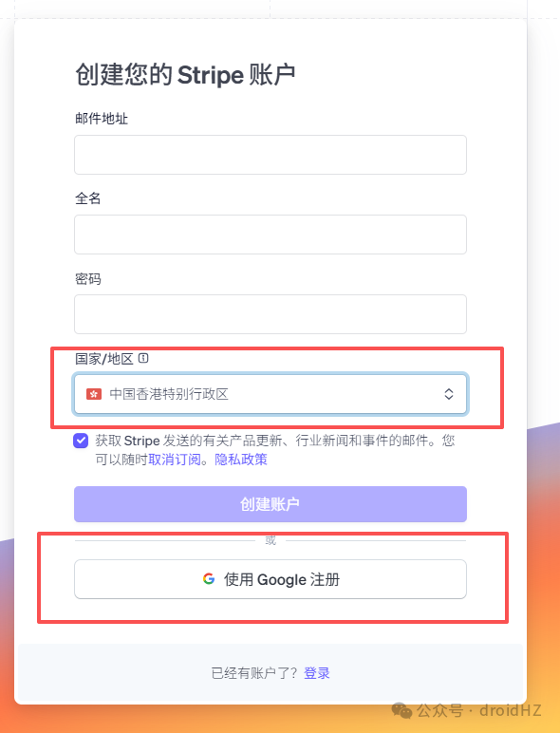The width and height of the screenshot is (560, 733).
Task: Select the 密码 password input box
Action: pyautogui.click(x=271, y=314)
